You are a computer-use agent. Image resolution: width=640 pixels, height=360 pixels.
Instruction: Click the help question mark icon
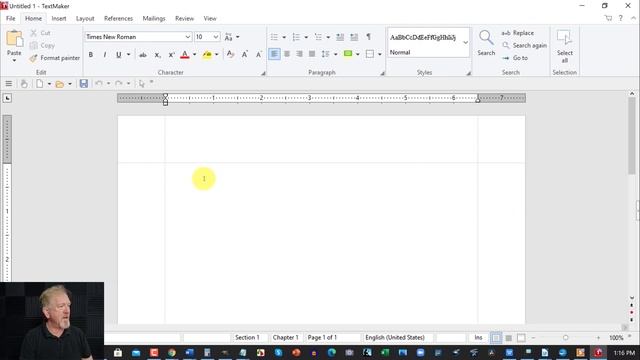(620, 18)
